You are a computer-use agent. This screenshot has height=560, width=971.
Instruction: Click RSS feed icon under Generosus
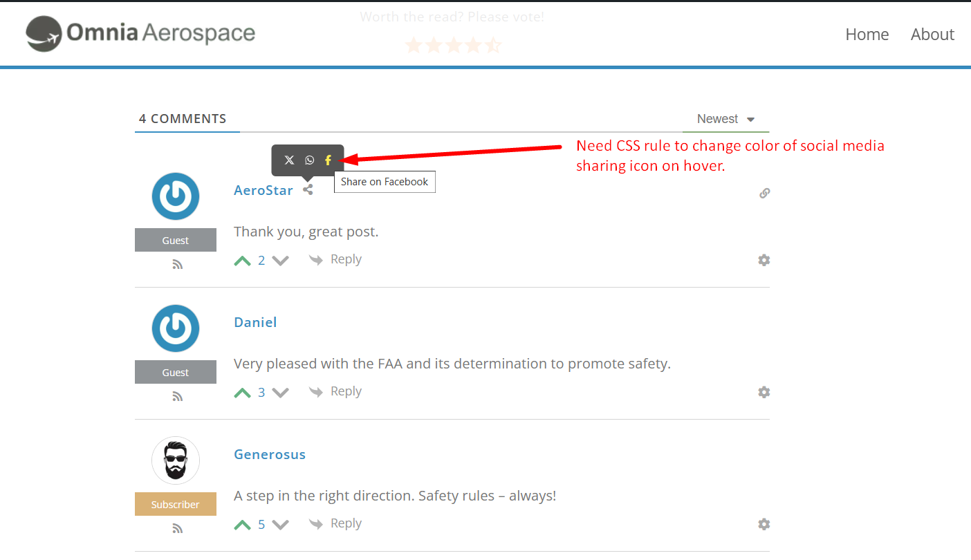coord(177,529)
